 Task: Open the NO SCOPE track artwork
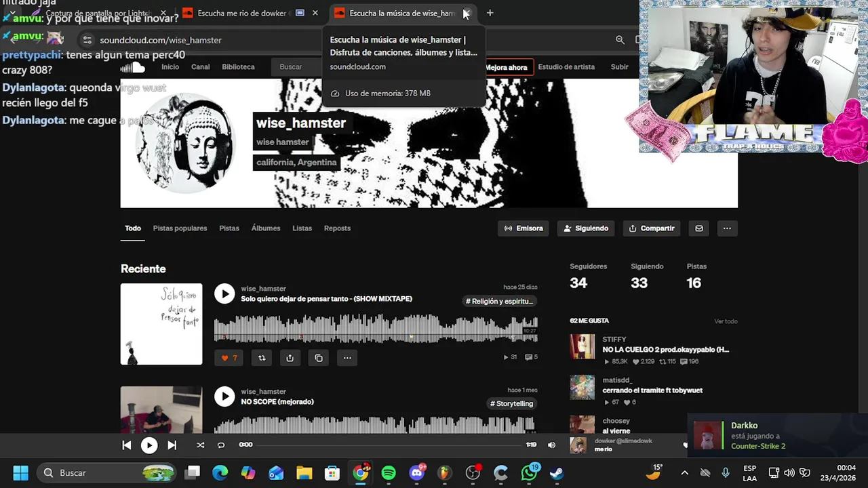pos(161,409)
